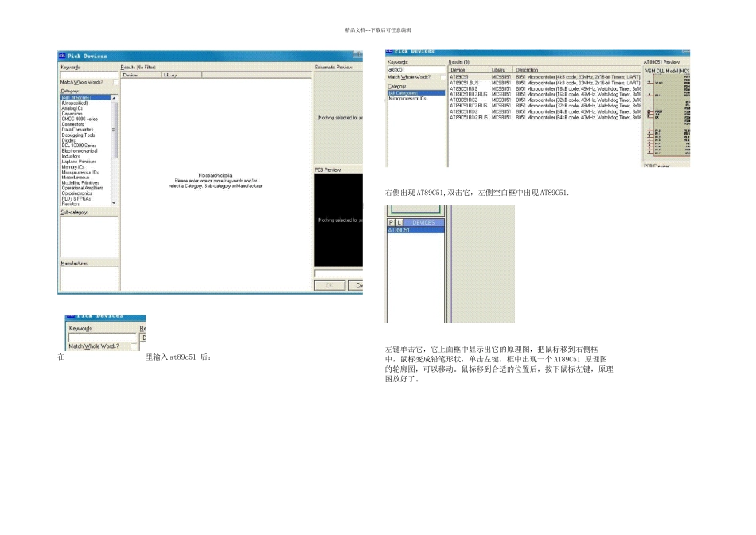The height and width of the screenshot is (535, 756).
Task: Click the empty Sub-category list box
Action: (x=89, y=236)
